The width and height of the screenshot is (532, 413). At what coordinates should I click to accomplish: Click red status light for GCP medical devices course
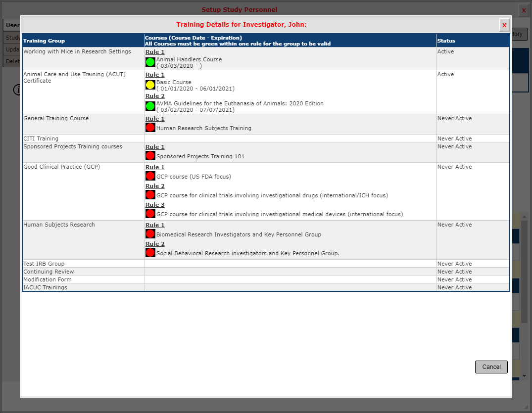[x=150, y=214]
